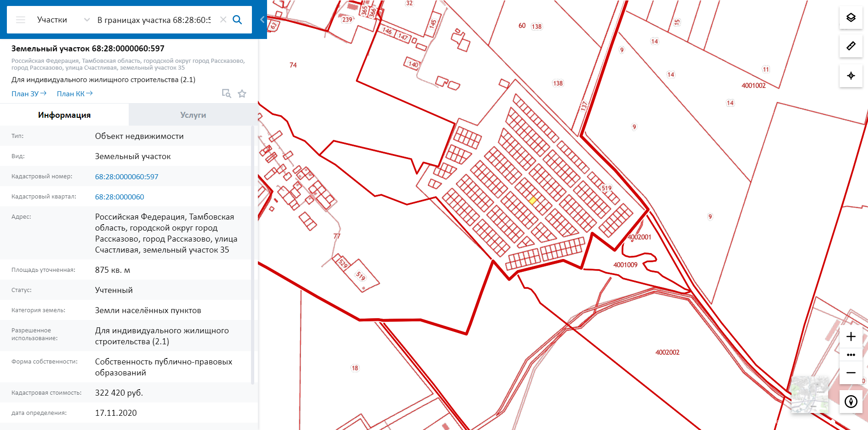Open План КК link
The width and height of the screenshot is (868, 430).
point(75,94)
